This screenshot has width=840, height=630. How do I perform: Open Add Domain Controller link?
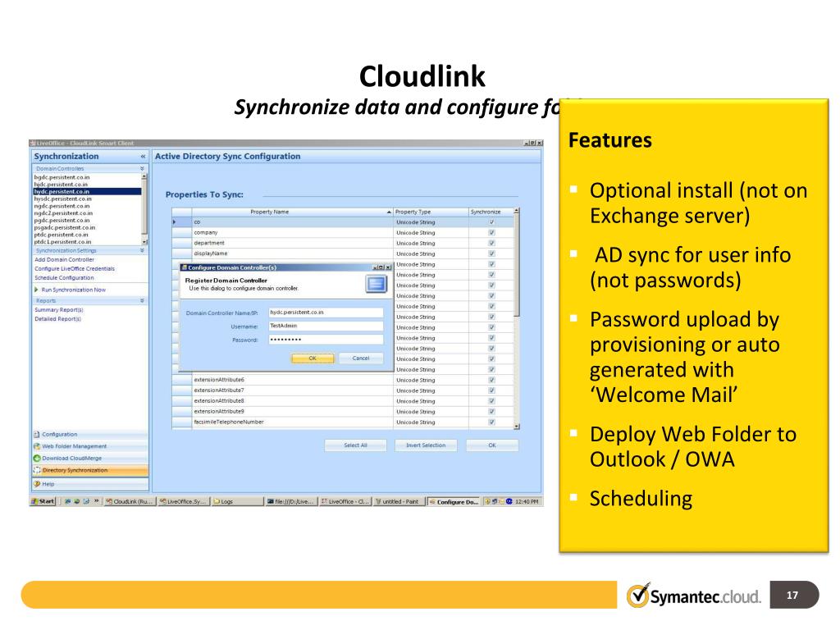64,260
